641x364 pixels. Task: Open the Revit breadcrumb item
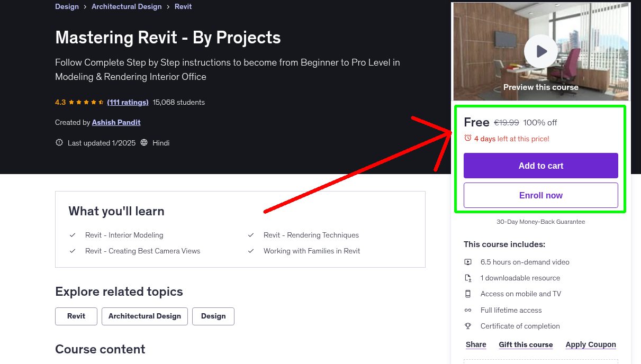pos(183,6)
